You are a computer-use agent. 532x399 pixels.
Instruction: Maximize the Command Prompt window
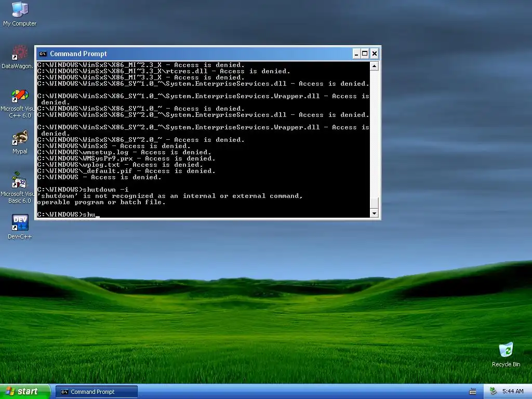[x=365, y=54]
